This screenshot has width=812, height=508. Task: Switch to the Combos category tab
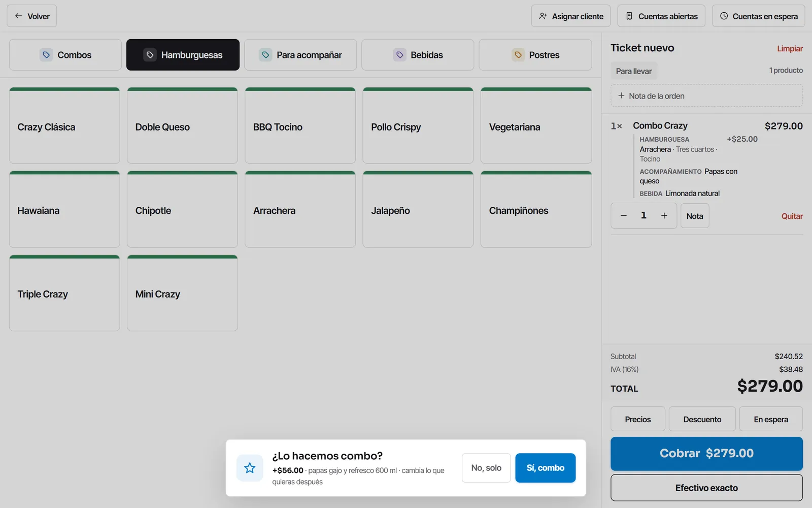pyautogui.click(x=65, y=55)
